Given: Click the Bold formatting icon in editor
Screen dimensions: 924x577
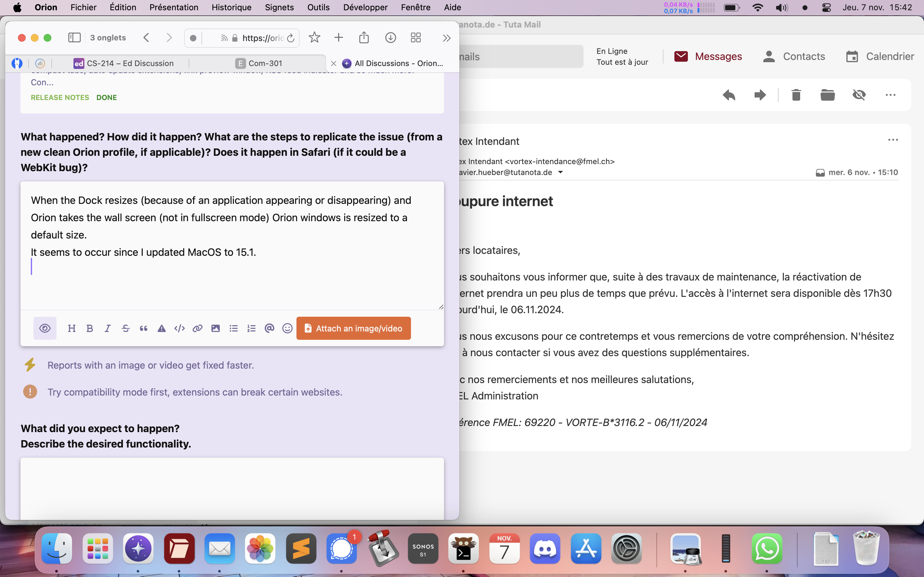Looking at the screenshot, I should pyautogui.click(x=90, y=328).
